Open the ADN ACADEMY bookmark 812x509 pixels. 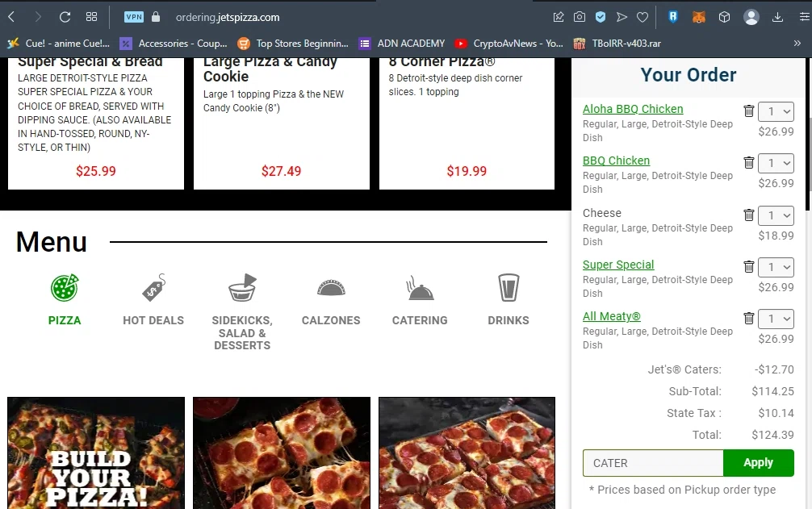coord(402,44)
